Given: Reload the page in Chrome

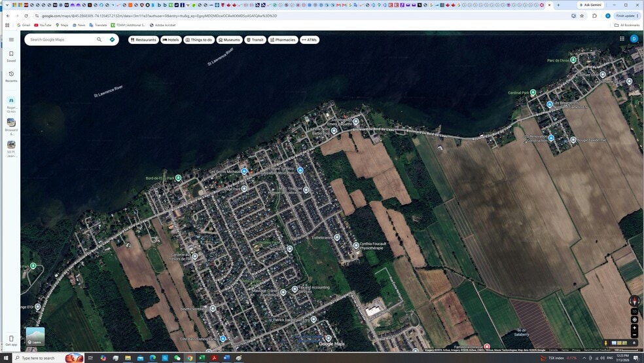Looking at the screenshot, I should (26, 16).
